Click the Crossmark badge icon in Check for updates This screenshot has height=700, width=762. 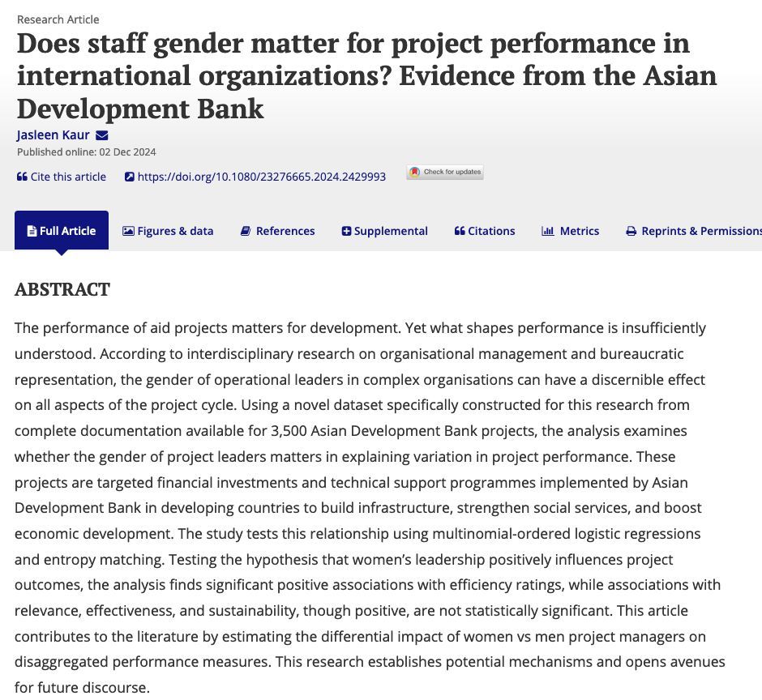414,172
